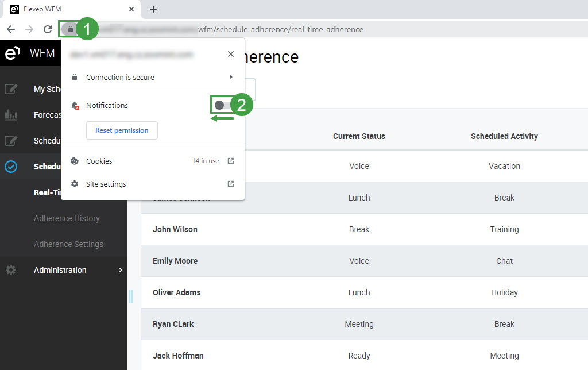Expand the Administration menu chevron

[x=120, y=270]
